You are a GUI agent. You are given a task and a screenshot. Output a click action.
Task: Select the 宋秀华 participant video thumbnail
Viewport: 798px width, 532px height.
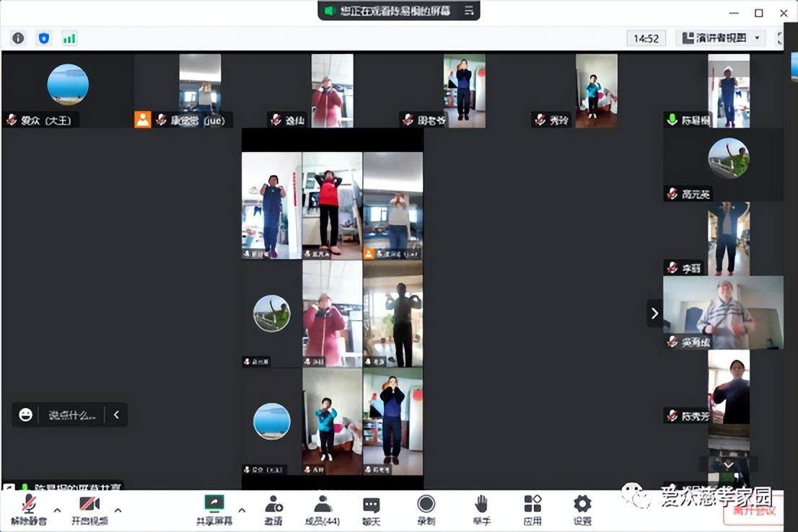click(723, 313)
